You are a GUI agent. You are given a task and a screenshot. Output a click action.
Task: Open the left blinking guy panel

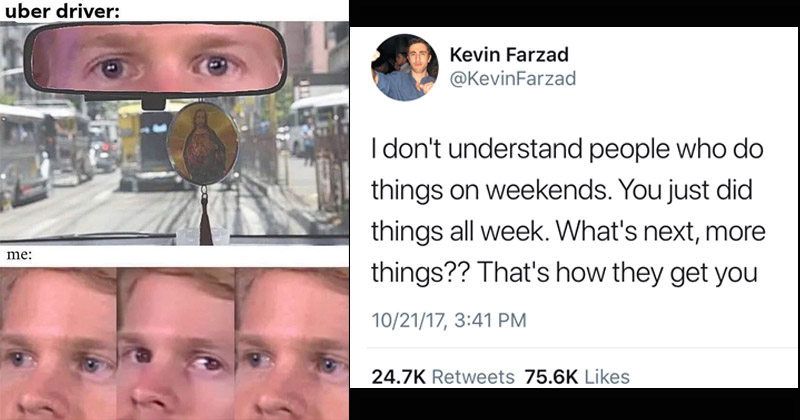coord(58,343)
